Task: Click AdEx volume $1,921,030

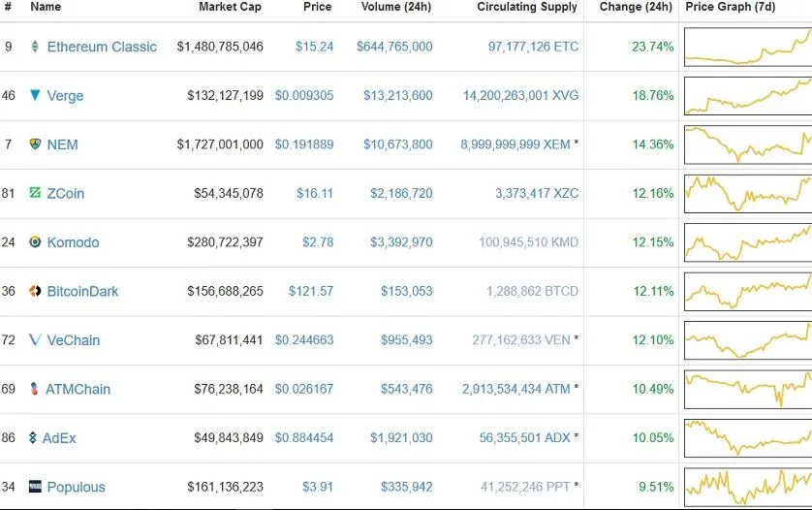Action: point(401,438)
